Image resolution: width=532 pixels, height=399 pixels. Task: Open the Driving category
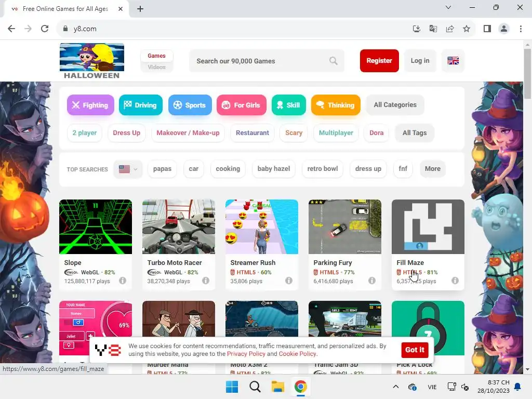(x=140, y=105)
